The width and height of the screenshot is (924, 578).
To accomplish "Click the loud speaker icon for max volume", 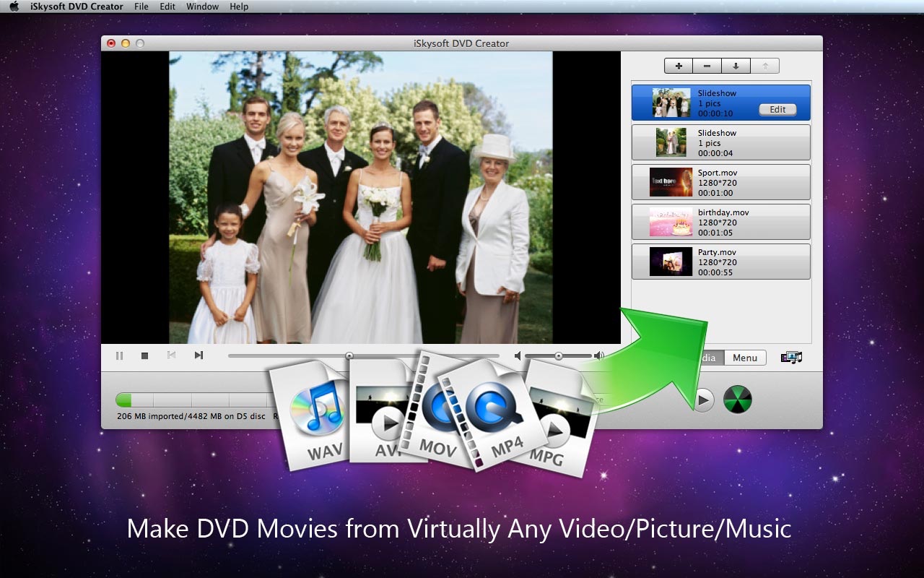I will pos(599,355).
